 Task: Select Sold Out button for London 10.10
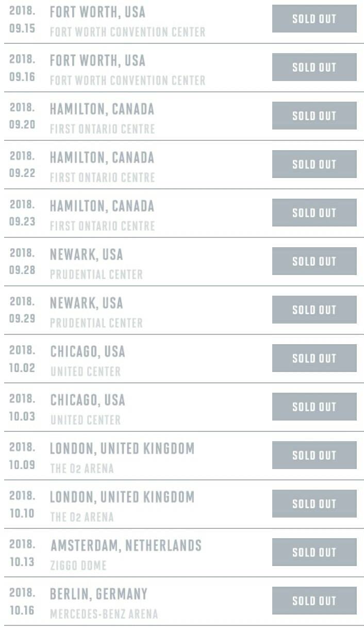point(314,504)
